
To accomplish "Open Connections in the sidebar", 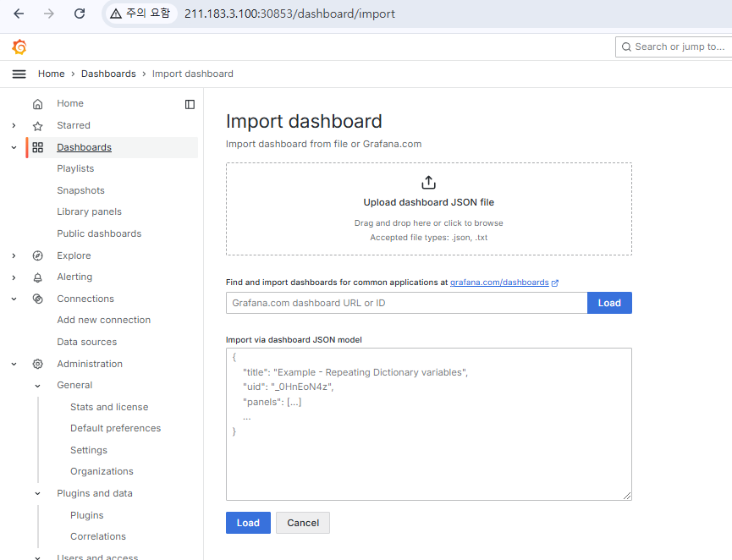I will (85, 299).
